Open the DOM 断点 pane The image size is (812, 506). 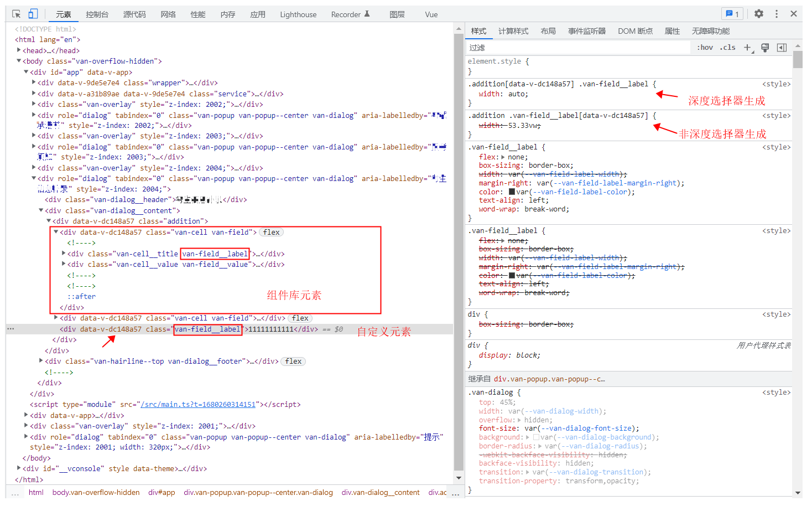coord(635,31)
